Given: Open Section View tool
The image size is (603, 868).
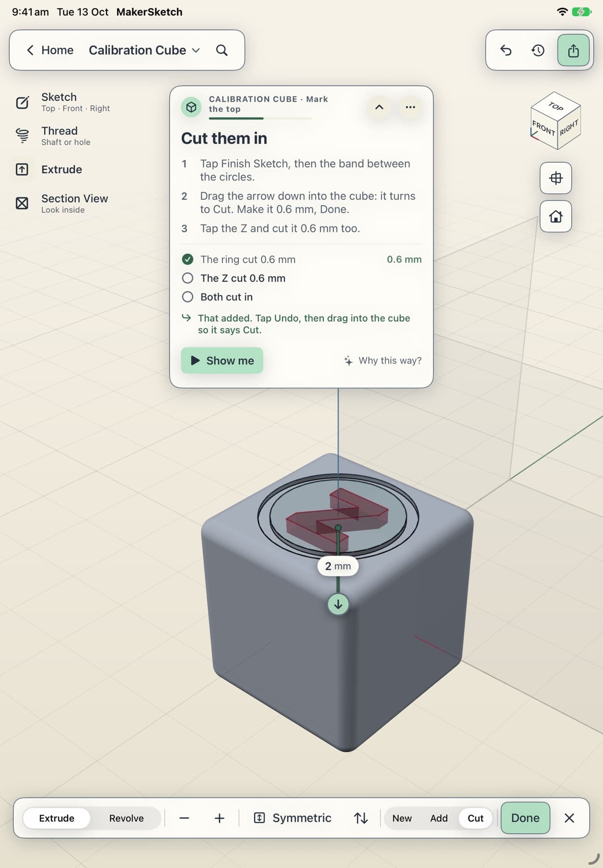Looking at the screenshot, I should tap(62, 203).
